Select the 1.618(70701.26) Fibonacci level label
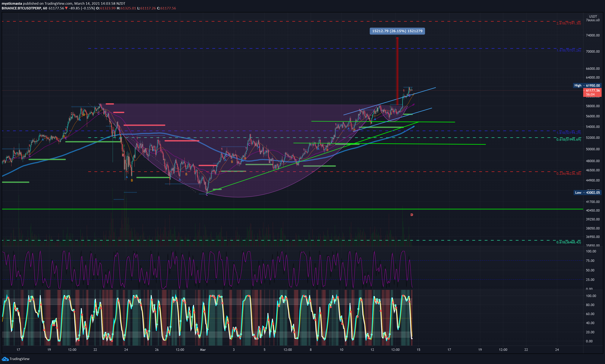The image size is (605, 364). click(x=569, y=50)
